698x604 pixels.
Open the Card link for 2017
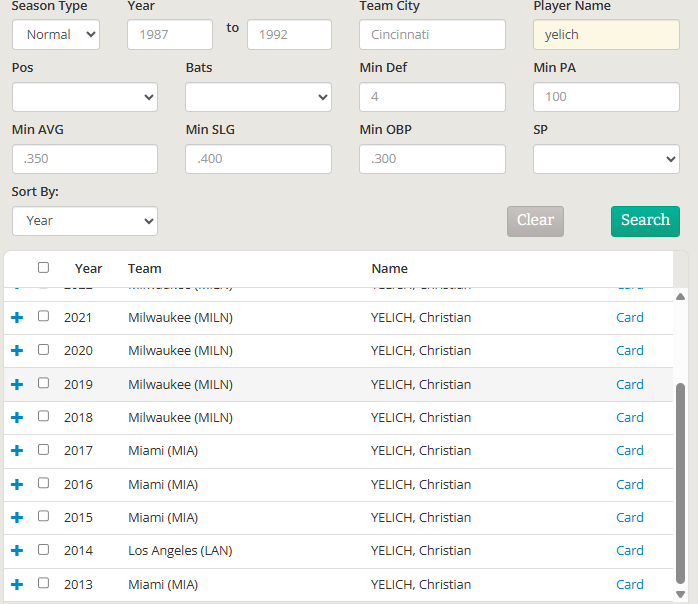coord(629,450)
